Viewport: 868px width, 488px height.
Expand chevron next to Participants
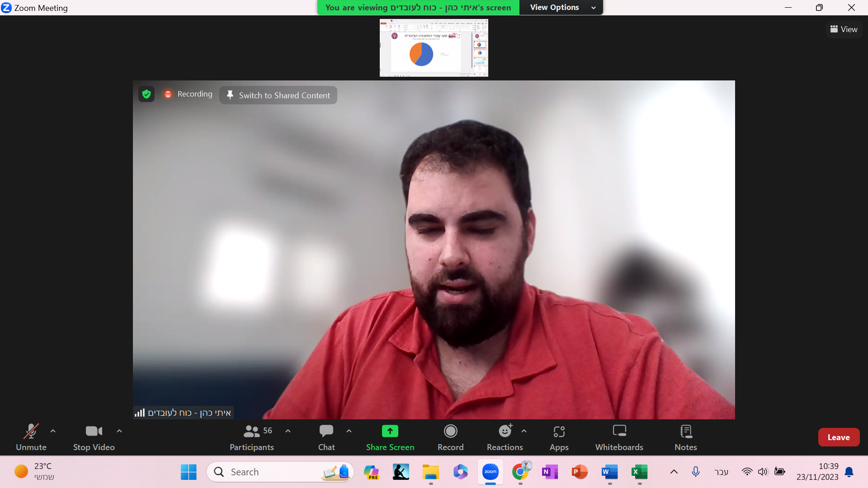point(288,431)
